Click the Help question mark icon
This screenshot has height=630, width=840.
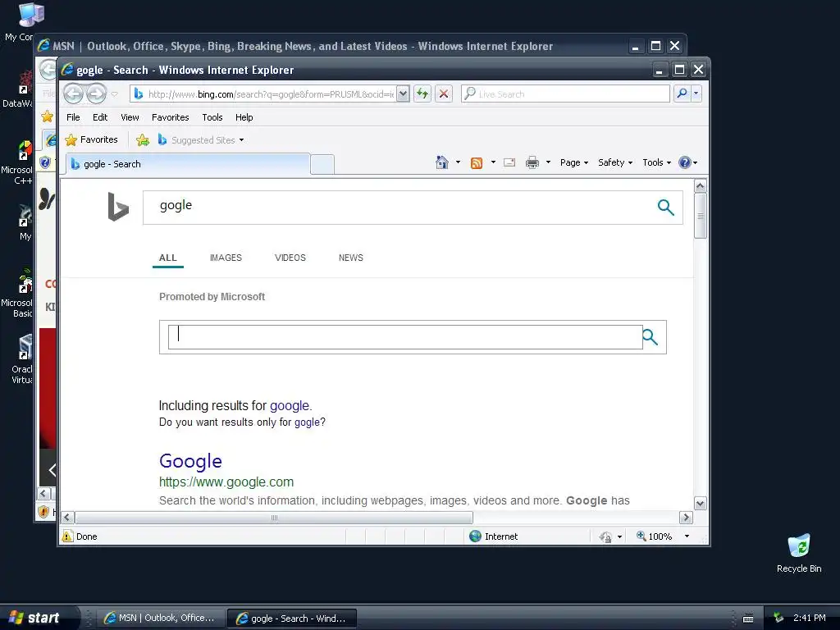coord(685,162)
